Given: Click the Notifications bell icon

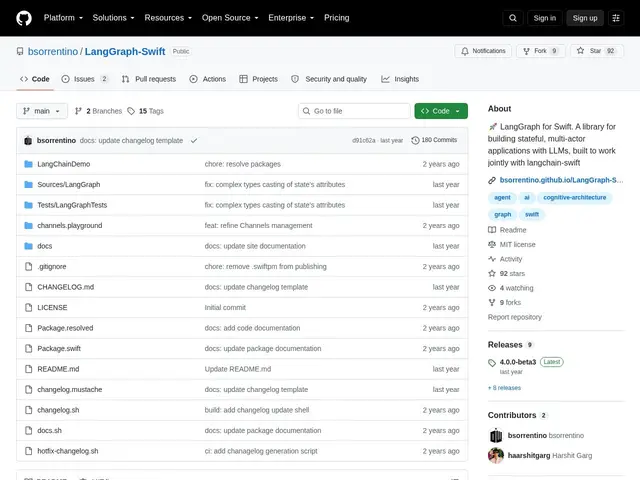Looking at the screenshot, I should point(464,51).
